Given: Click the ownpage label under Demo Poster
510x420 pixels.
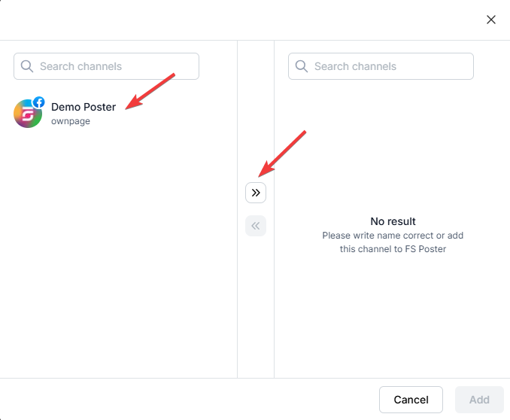Looking at the screenshot, I should tap(71, 121).
